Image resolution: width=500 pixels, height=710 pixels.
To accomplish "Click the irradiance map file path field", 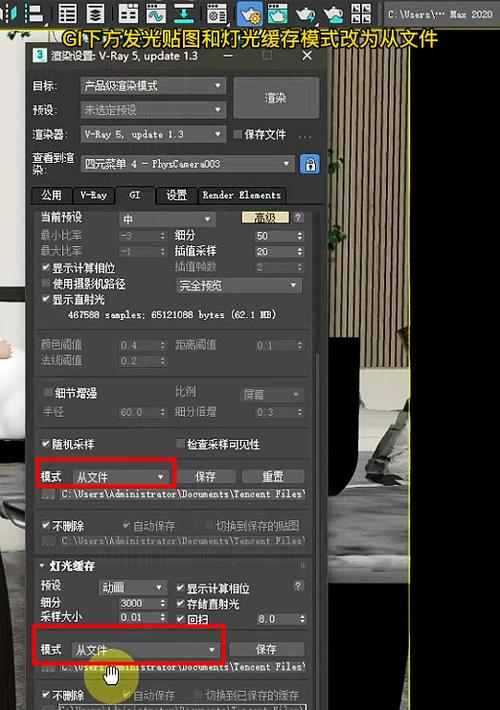I will 183,494.
